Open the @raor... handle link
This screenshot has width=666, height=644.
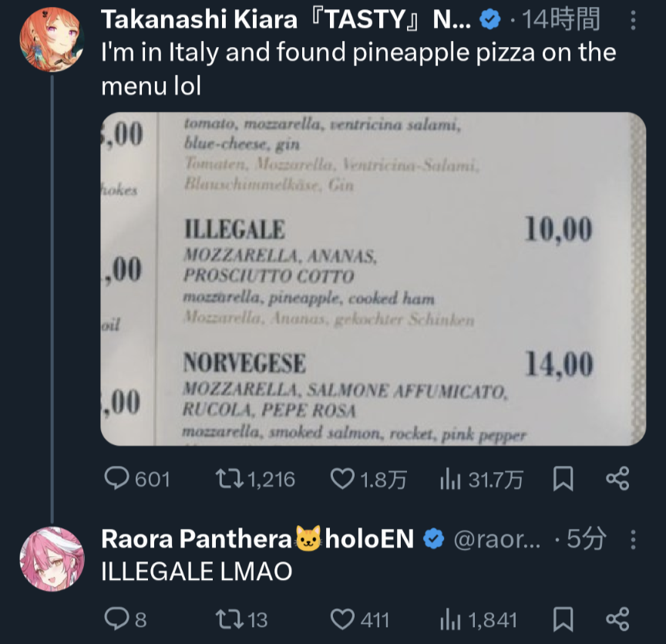pyautogui.click(x=497, y=539)
